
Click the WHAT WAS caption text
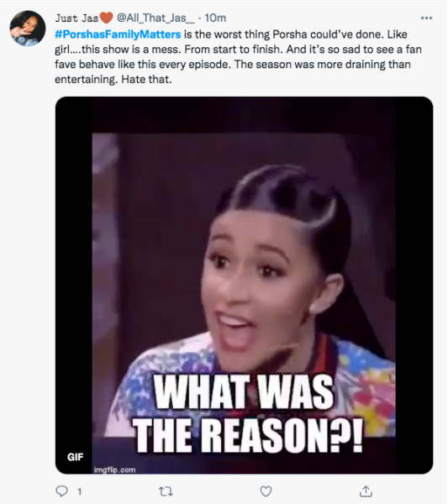click(243, 392)
